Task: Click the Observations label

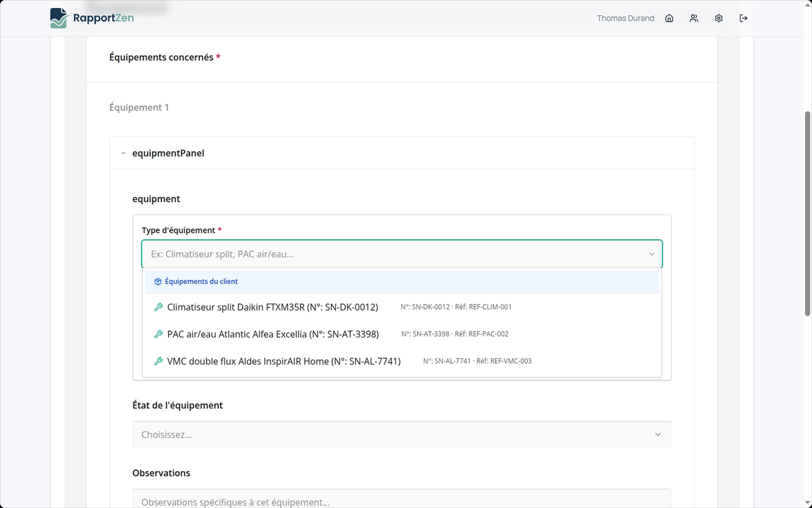Action: click(x=161, y=473)
